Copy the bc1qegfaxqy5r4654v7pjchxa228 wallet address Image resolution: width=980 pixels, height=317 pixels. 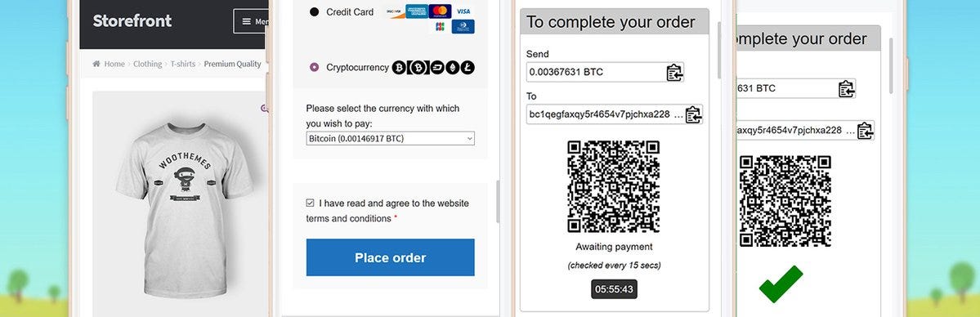(694, 115)
